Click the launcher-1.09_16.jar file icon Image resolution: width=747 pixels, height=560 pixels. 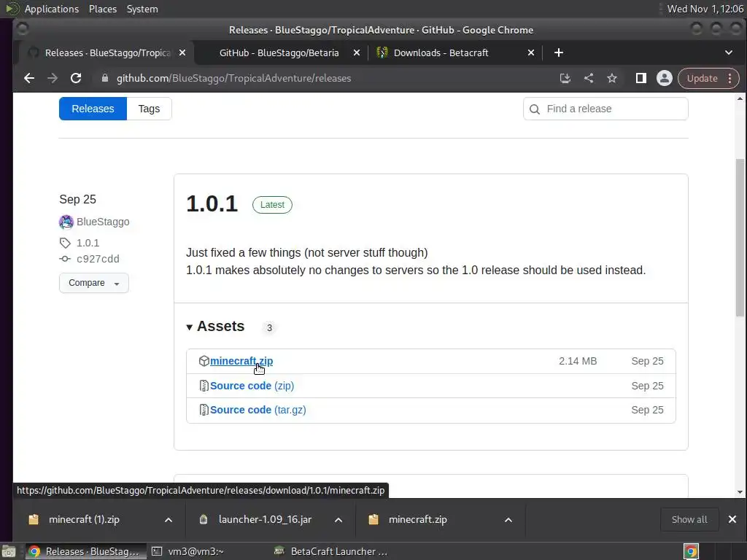coord(204,519)
